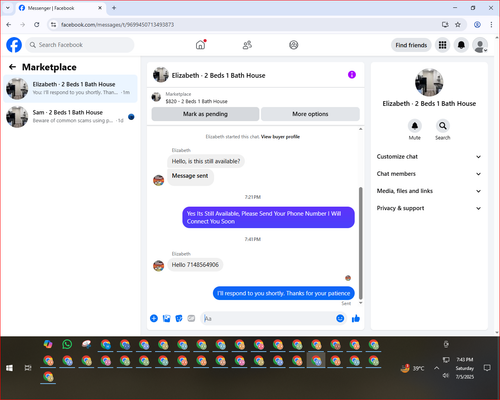The width and height of the screenshot is (500, 400).
Task: Click 'Hello, is this still available?' message
Action: [206, 161]
